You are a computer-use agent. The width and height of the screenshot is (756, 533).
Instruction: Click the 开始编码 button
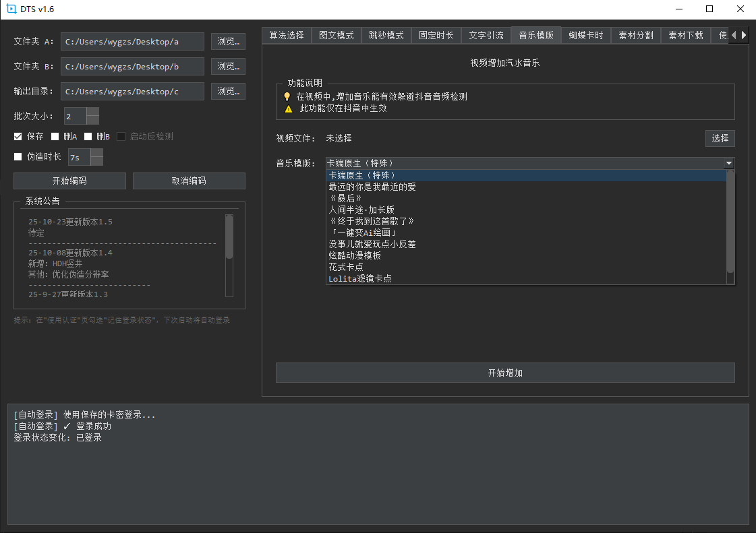click(x=69, y=181)
